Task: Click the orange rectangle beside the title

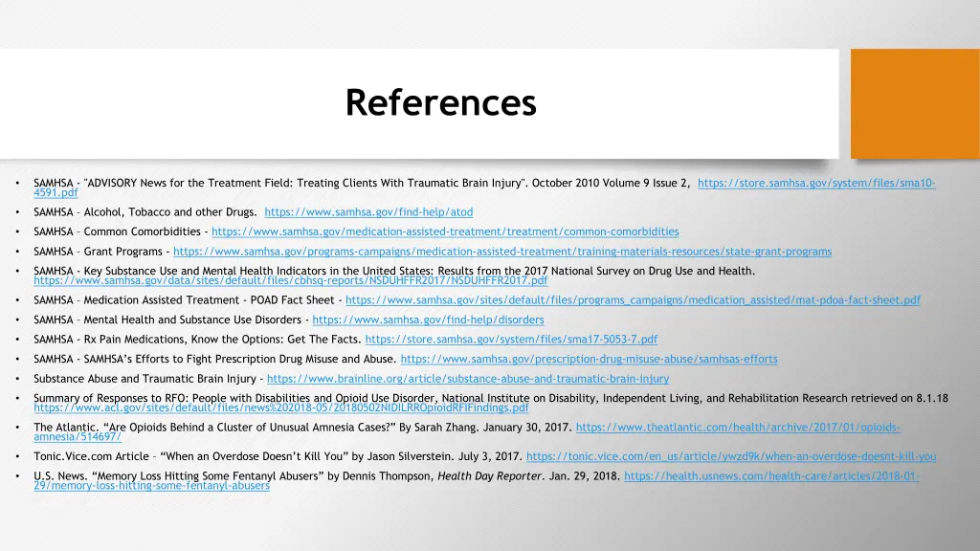Action: pos(915,103)
